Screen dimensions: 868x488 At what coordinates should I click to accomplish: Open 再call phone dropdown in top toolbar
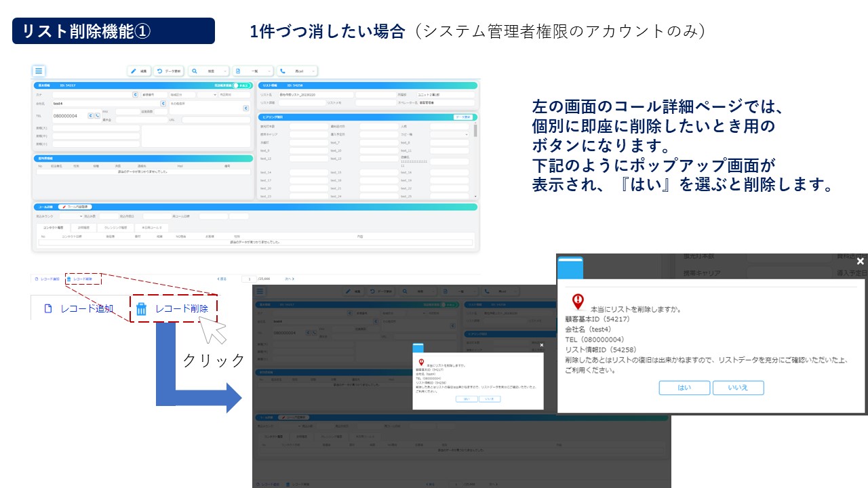(x=297, y=71)
